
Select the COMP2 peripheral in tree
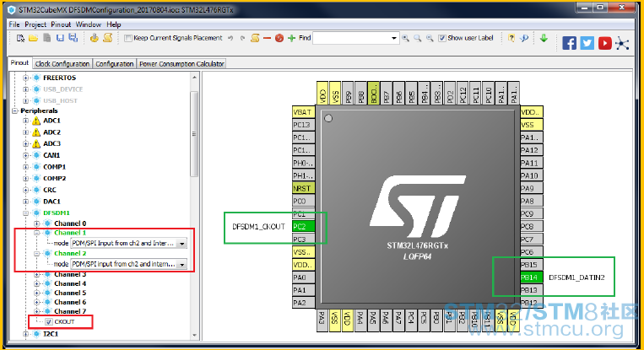[54, 179]
